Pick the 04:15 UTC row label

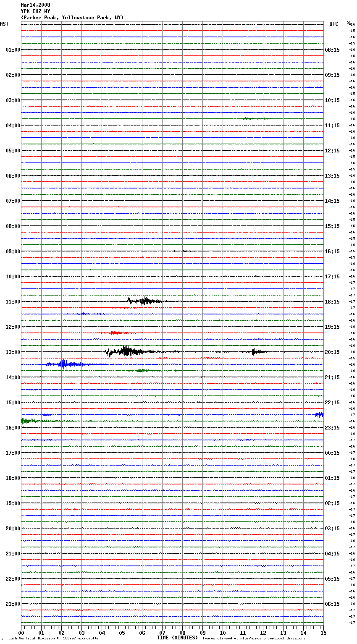pyautogui.click(x=332, y=554)
